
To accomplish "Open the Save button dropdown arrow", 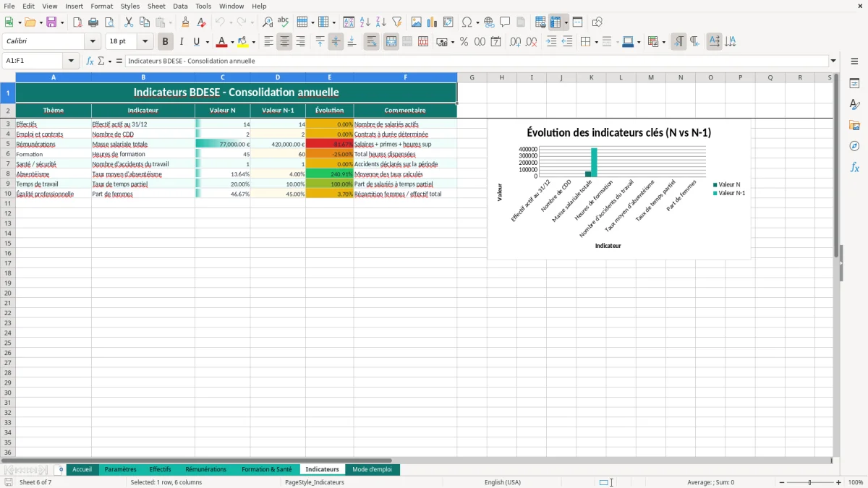I will coord(61,22).
